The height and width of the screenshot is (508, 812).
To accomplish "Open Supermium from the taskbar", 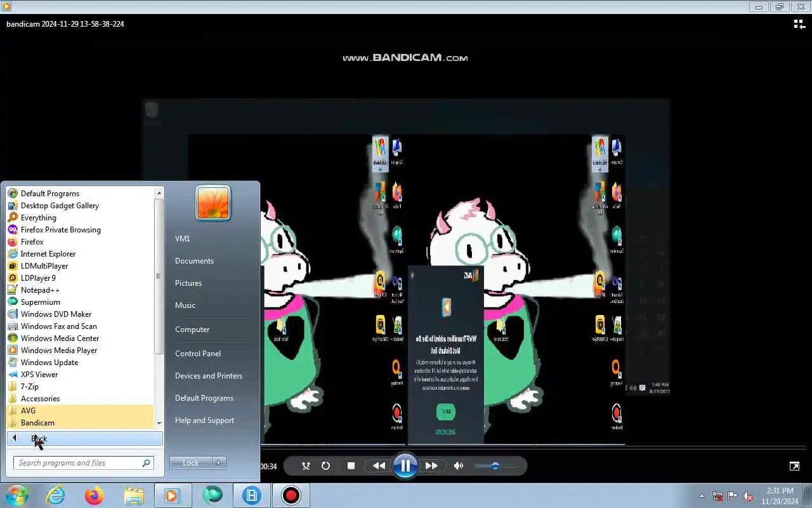I will 212,495.
